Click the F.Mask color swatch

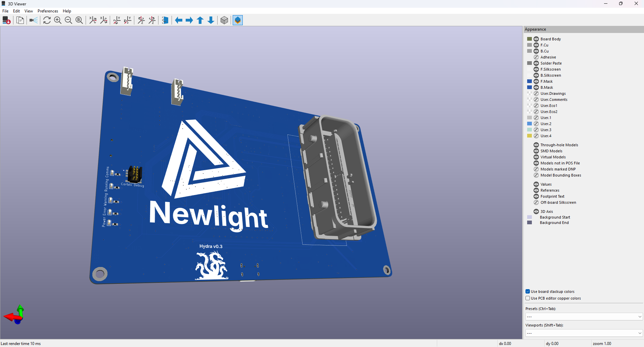(x=530, y=81)
